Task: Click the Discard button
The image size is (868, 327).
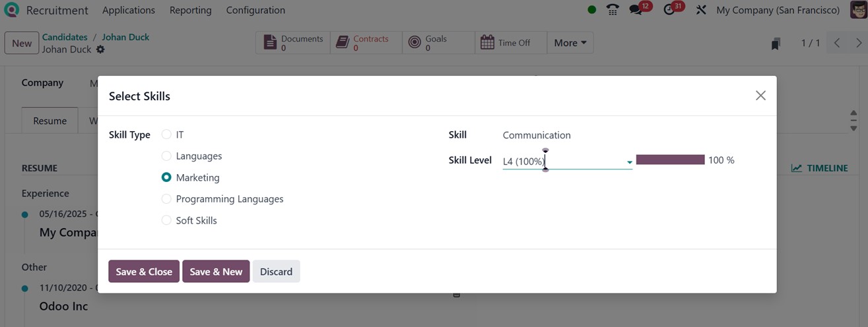Action: (x=276, y=272)
